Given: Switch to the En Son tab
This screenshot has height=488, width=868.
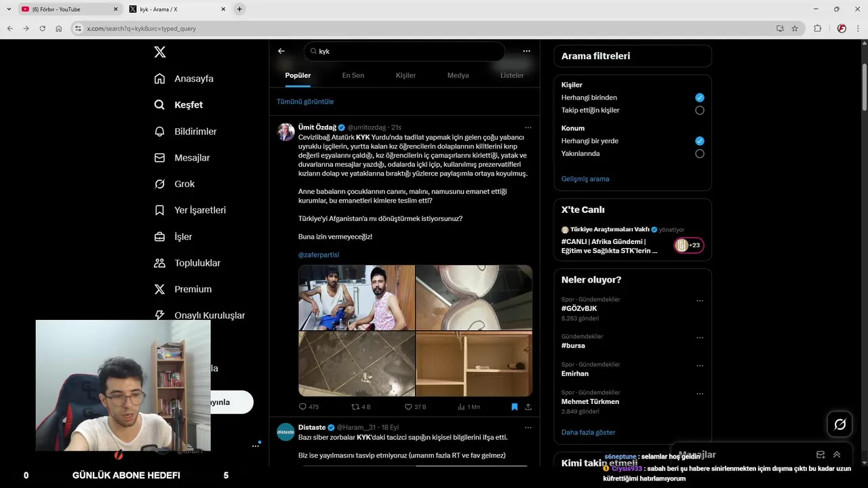Looking at the screenshot, I should [x=353, y=75].
